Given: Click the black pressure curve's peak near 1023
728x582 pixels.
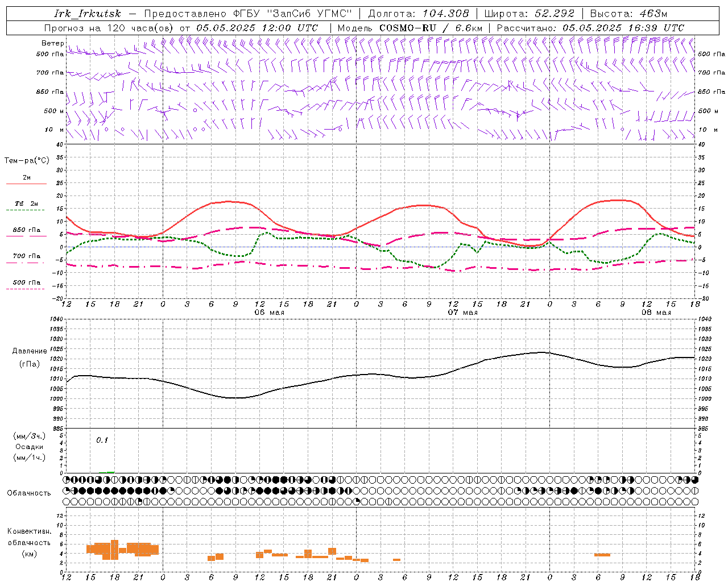Looking at the screenshot, I should click(542, 352).
